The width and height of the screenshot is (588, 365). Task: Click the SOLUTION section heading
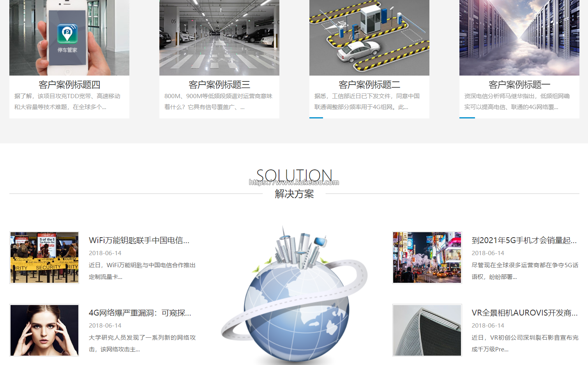pyautogui.click(x=294, y=176)
